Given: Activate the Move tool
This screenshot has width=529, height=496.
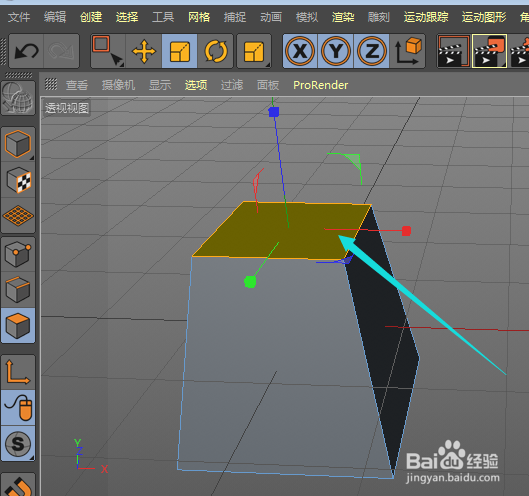Looking at the screenshot, I should [x=144, y=51].
